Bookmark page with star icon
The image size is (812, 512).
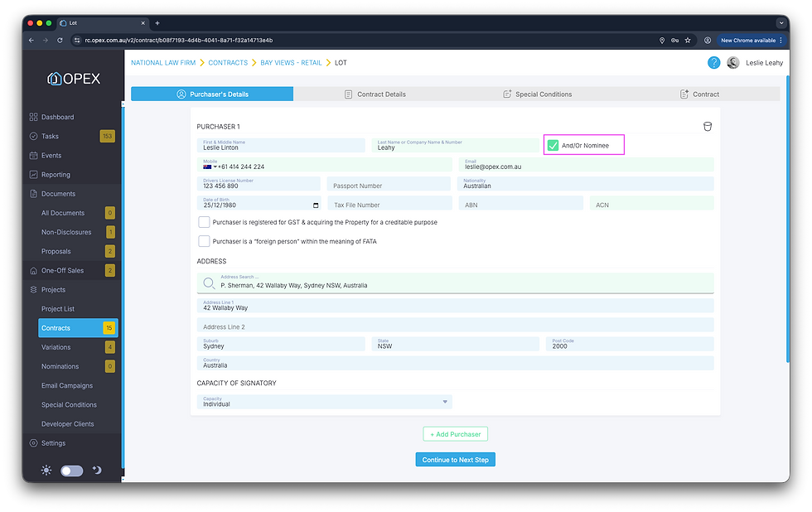tap(688, 41)
